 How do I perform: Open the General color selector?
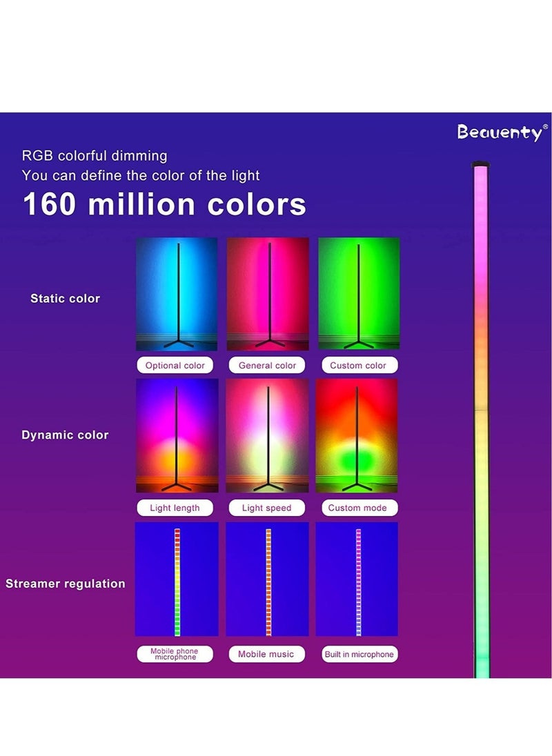266,365
